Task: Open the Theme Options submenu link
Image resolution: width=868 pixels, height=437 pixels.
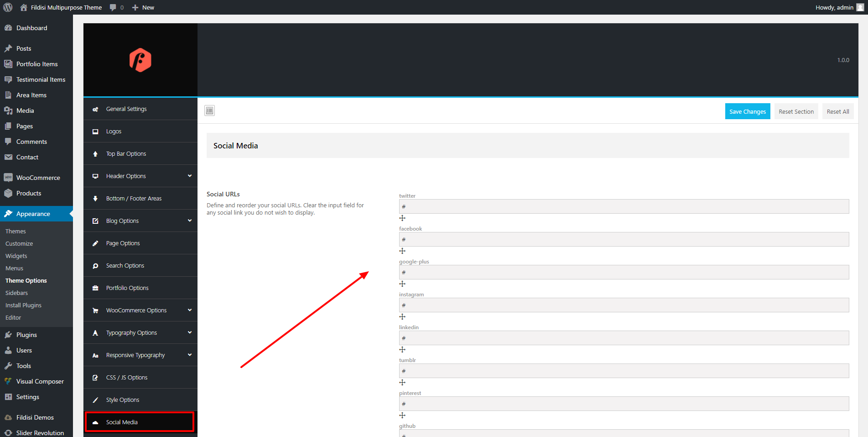Action: [x=26, y=280]
